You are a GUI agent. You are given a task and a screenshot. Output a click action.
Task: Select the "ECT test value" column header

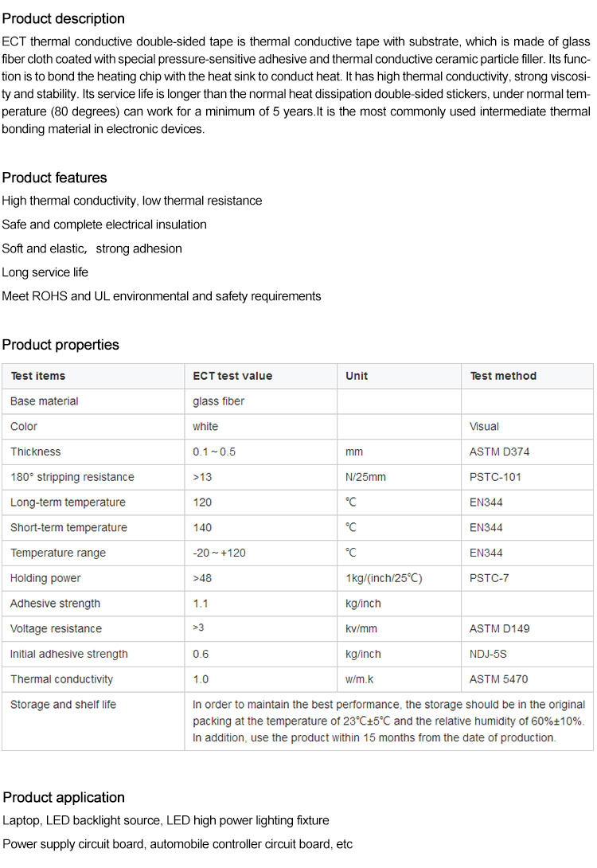(232, 376)
